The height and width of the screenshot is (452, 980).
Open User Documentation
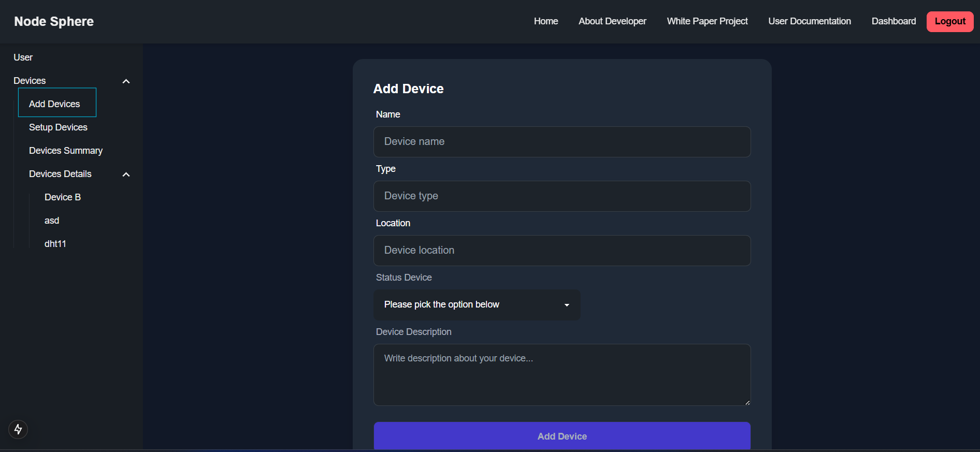click(x=809, y=21)
